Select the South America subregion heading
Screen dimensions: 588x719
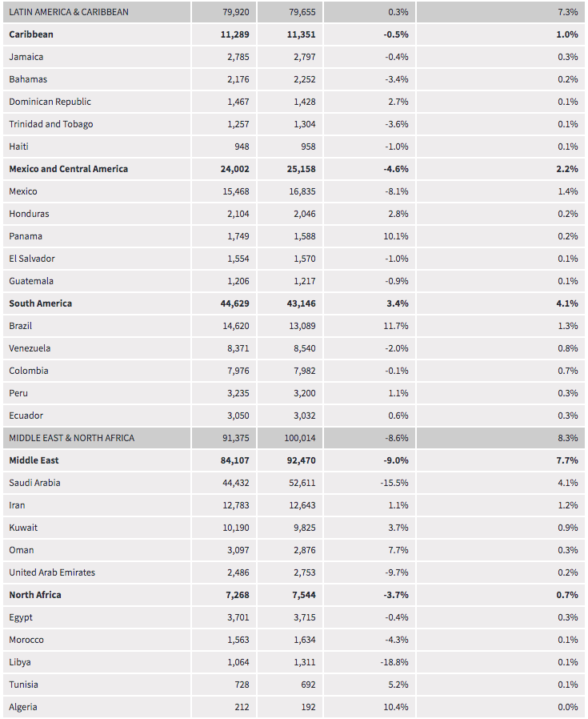(40, 303)
